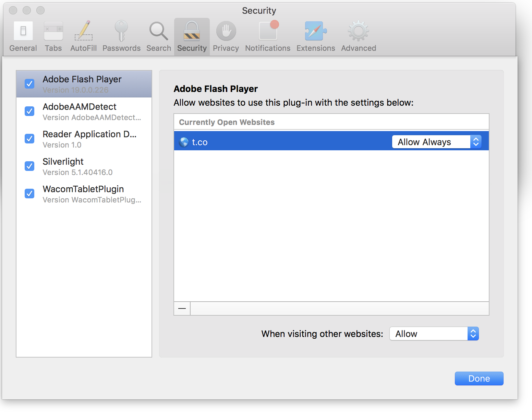Click the Reader Application Version 1.0 text

[x=62, y=145]
